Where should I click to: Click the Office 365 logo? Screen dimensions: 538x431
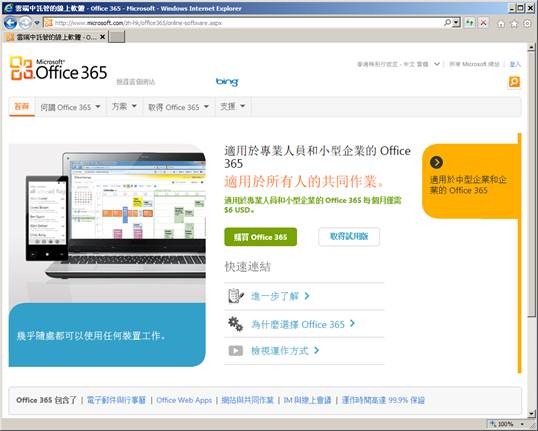click(58, 69)
